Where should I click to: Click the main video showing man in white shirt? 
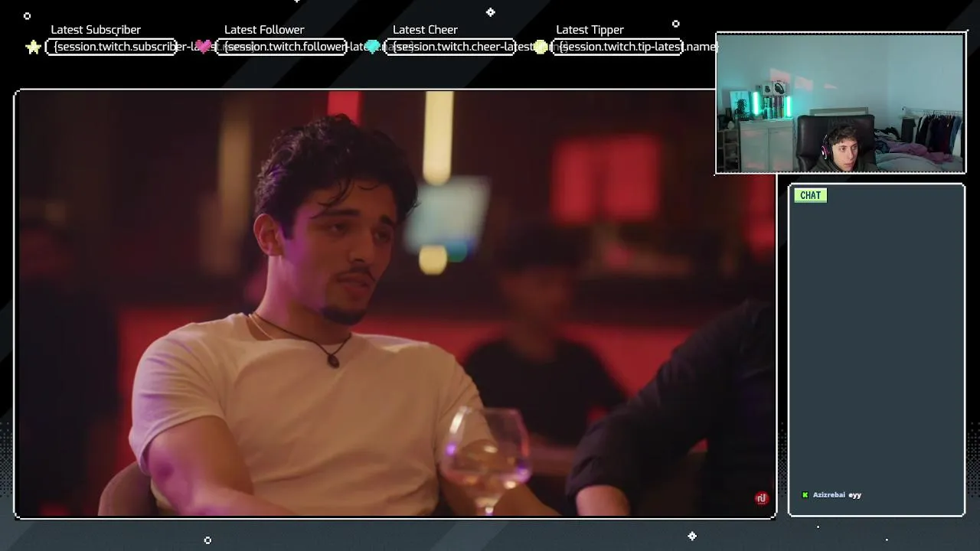395,304
